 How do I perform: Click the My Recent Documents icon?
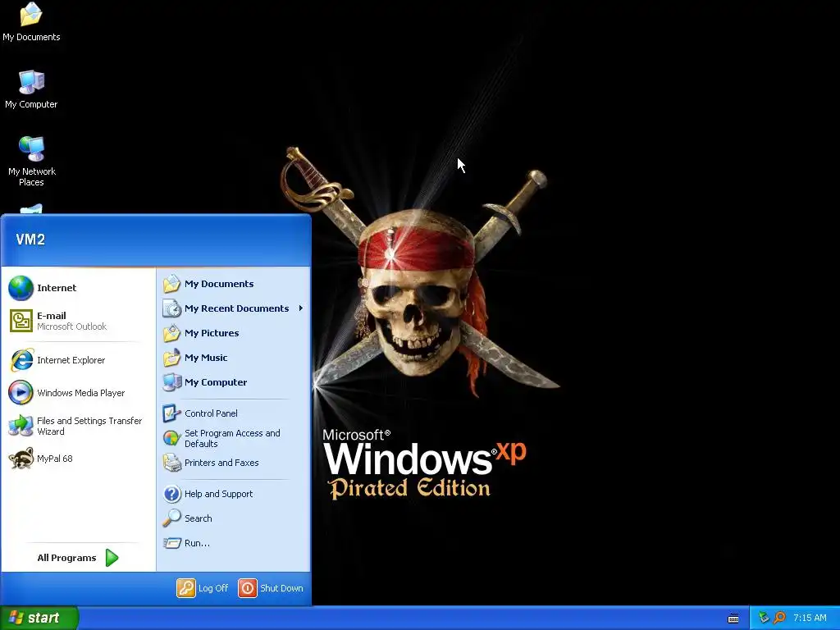[x=172, y=308]
